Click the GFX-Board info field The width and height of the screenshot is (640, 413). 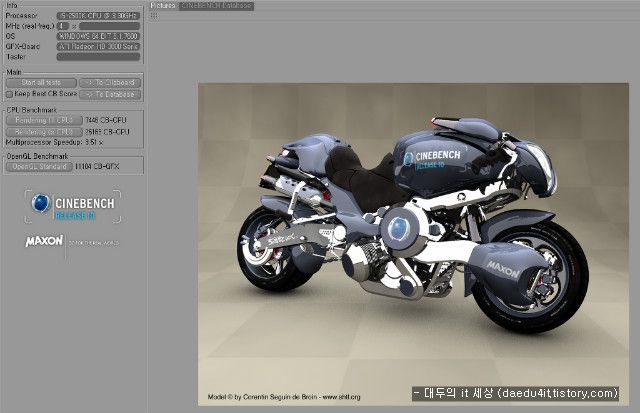(x=98, y=47)
